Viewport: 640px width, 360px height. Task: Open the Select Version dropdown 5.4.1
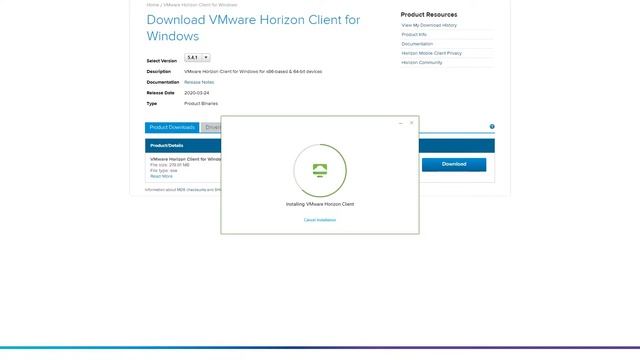(197, 58)
